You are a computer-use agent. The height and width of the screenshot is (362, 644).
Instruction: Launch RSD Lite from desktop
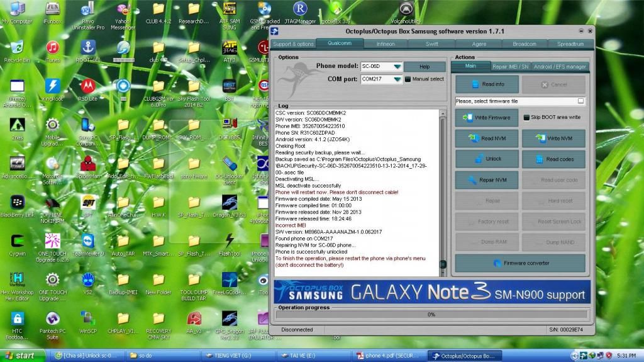click(x=87, y=91)
